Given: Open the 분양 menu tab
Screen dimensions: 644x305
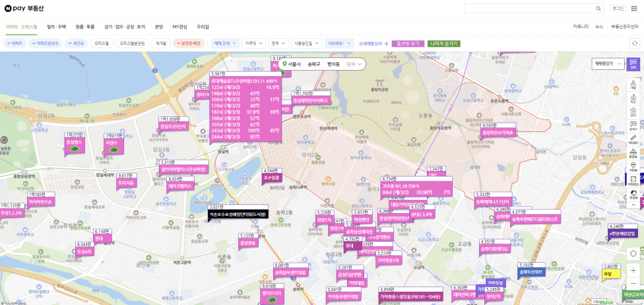Looking at the screenshot, I should coord(158,26).
